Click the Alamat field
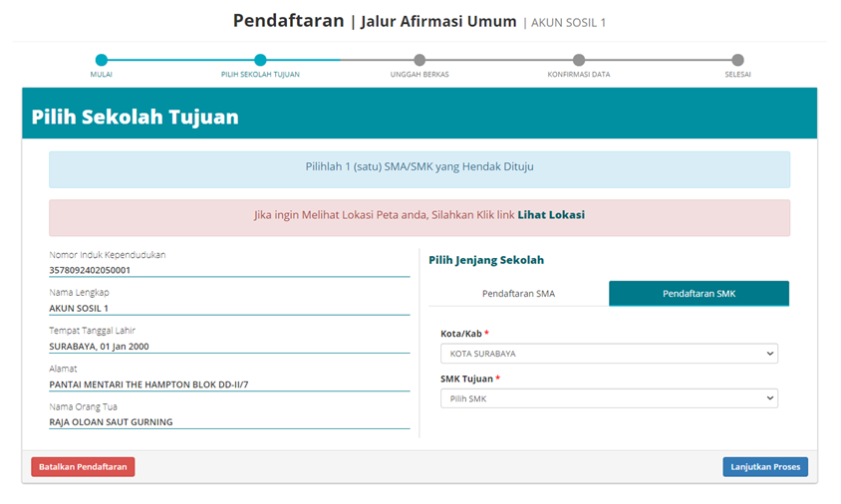This screenshot has width=841, height=504. pyautogui.click(x=229, y=384)
